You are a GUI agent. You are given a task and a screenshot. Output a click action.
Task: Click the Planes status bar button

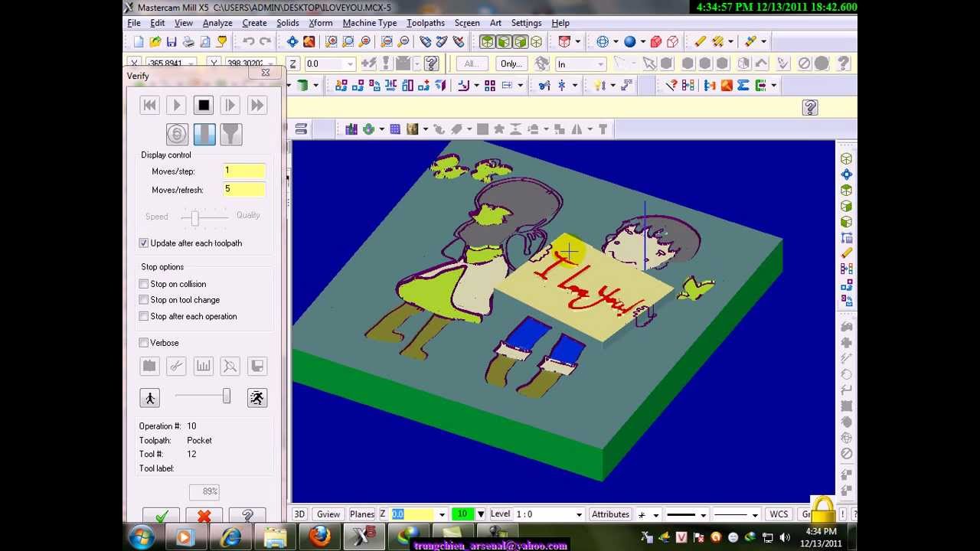click(362, 514)
